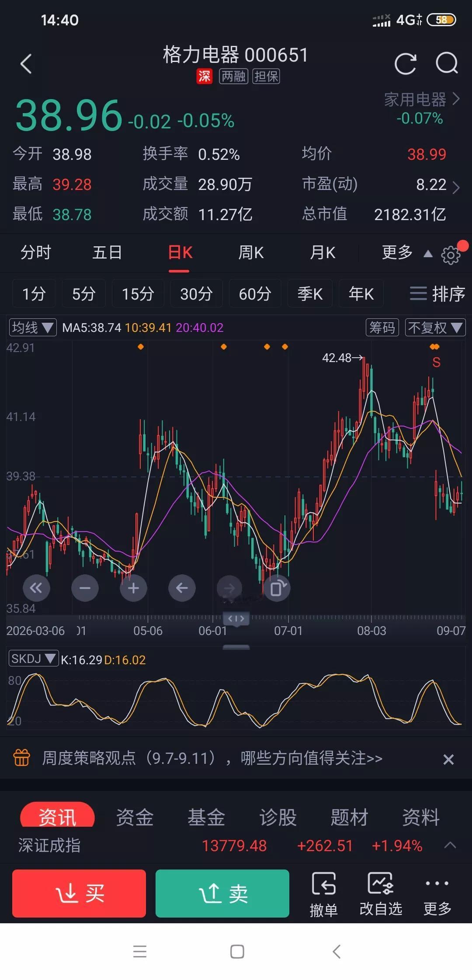Tap the 担保 collateral tag
The image size is (472, 980).
tap(266, 76)
